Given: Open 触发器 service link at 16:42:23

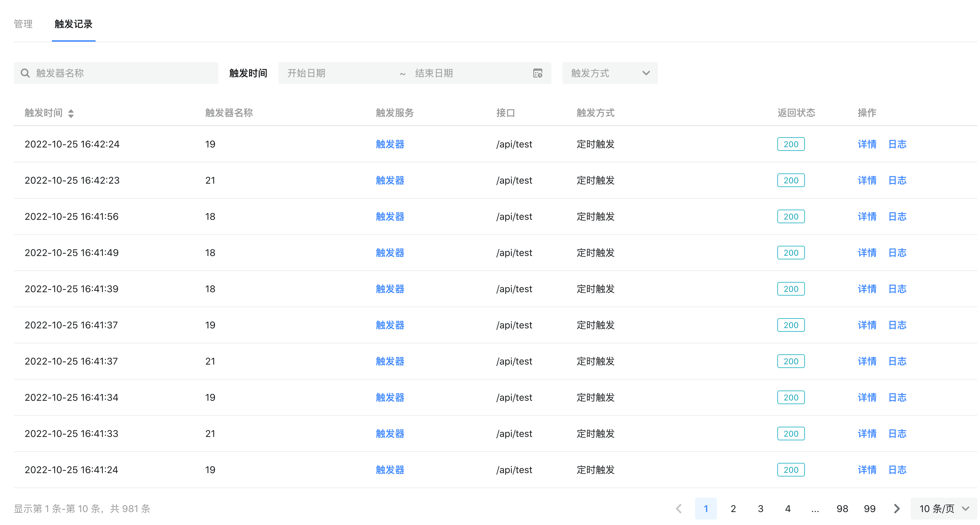Looking at the screenshot, I should click(390, 181).
